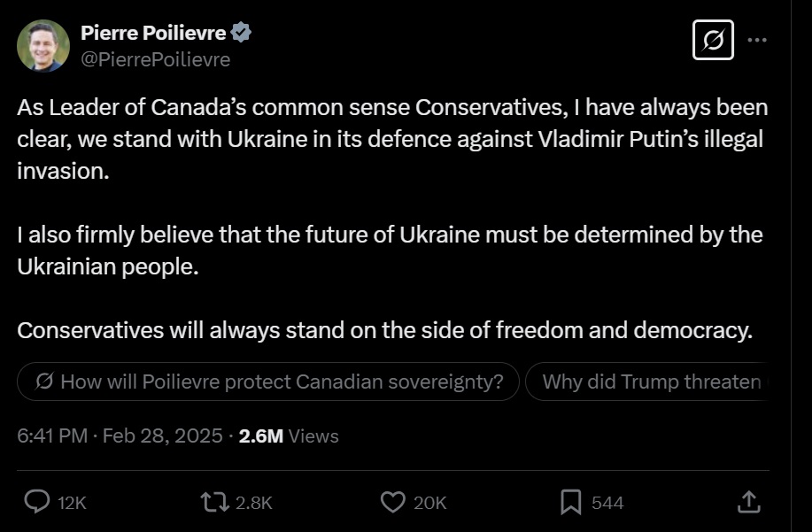Open the repost arrows menu
812x532 pixels.
214,502
